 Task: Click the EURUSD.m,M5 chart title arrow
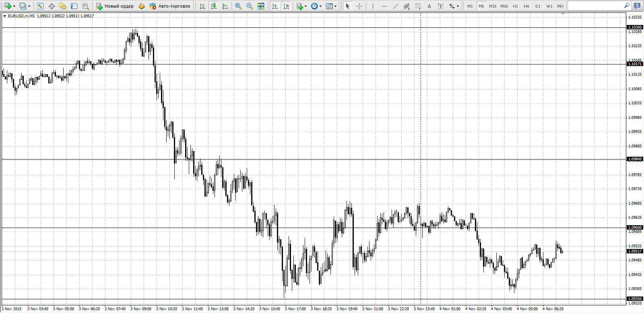(x=4, y=16)
